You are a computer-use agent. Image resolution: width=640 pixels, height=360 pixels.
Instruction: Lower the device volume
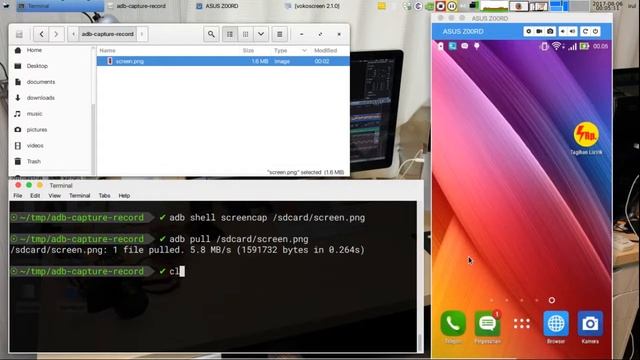coord(562,31)
